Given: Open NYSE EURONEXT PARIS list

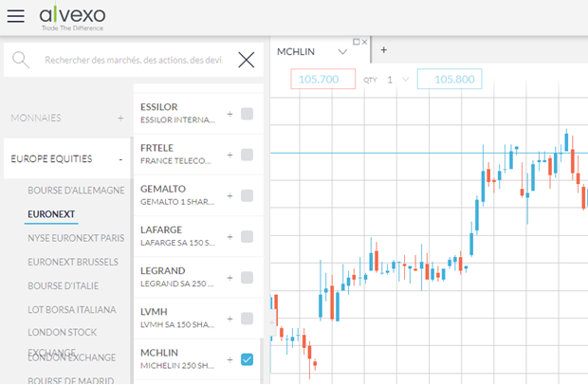Looking at the screenshot, I should coord(76,238).
